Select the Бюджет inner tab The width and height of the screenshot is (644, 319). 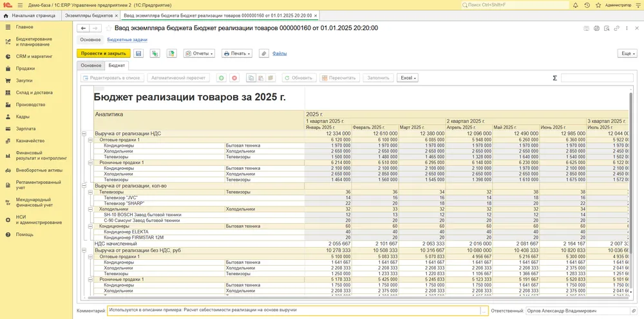point(117,66)
